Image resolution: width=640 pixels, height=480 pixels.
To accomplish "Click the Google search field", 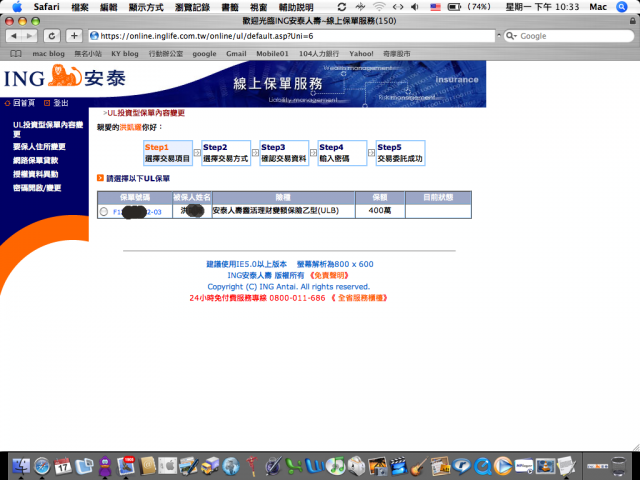I will coord(569,36).
